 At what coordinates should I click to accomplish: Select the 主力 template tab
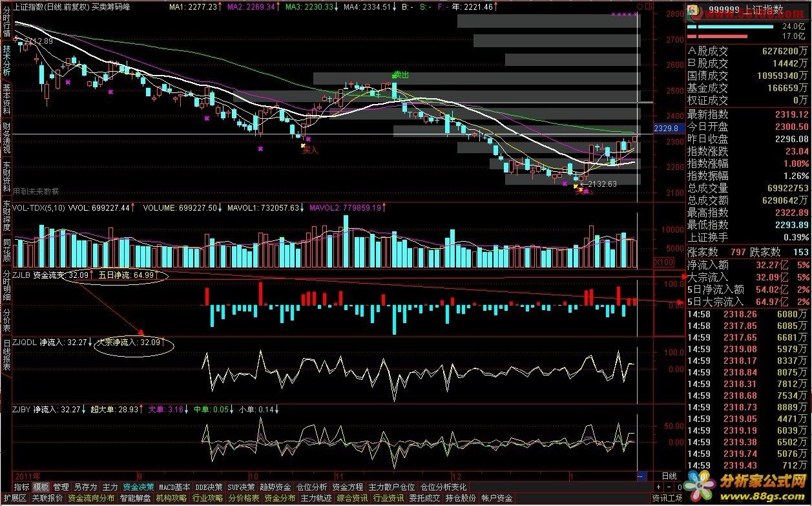tap(110, 487)
